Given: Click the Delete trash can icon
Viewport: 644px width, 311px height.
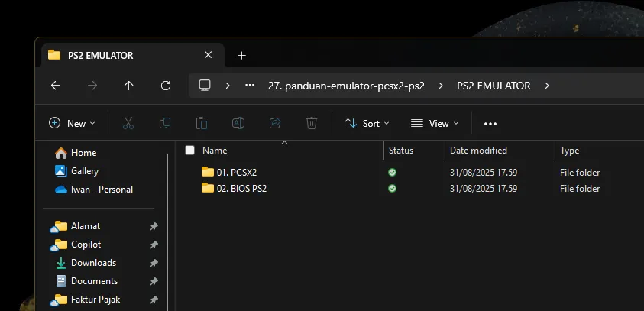Looking at the screenshot, I should [x=312, y=123].
